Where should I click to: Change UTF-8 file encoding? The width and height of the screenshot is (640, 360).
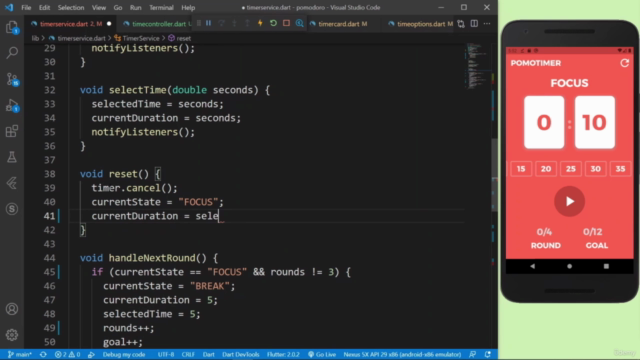(x=166, y=354)
